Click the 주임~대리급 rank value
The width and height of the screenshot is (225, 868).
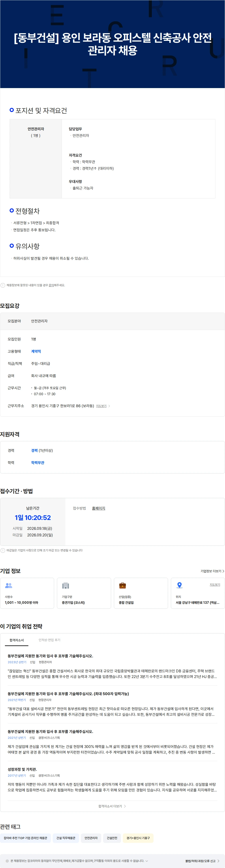40,363
